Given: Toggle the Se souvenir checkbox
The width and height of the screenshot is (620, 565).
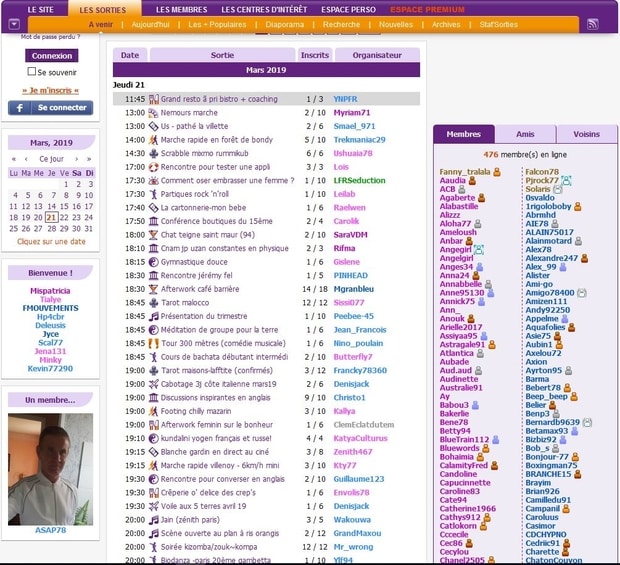Looking at the screenshot, I should 32,72.
